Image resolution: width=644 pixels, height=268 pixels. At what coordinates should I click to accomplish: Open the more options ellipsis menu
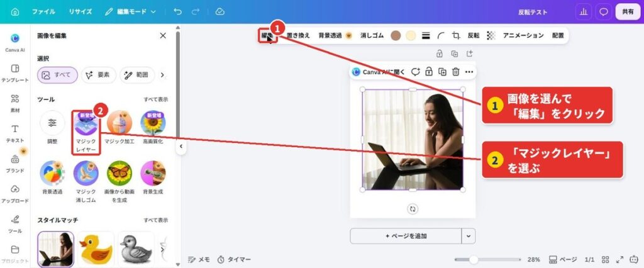pos(469,72)
